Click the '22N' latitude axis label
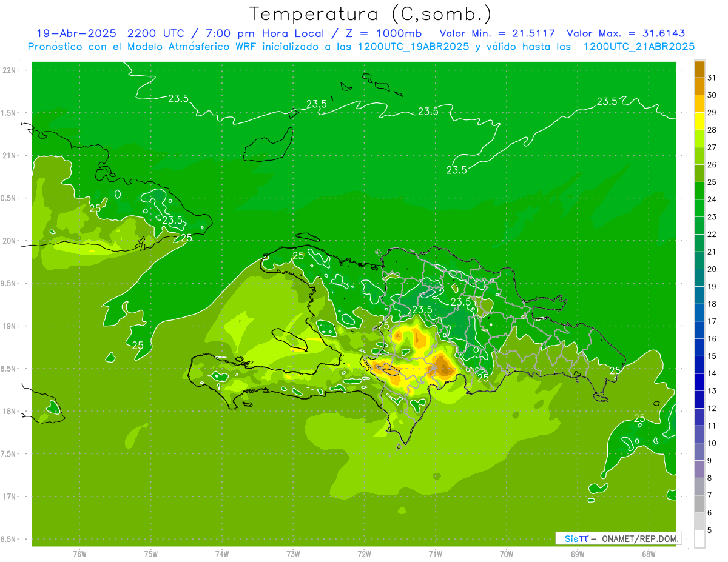 9,70
